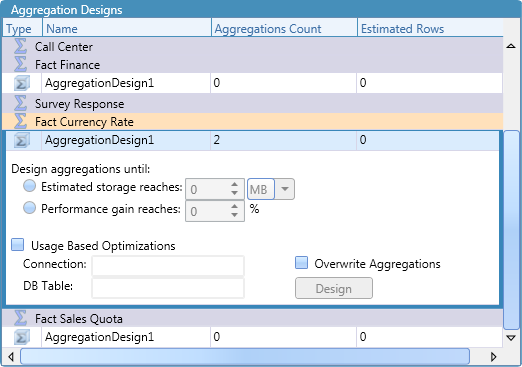Open the MB storage unit dropdown
The width and height of the screenshot is (522, 367).
coord(284,189)
